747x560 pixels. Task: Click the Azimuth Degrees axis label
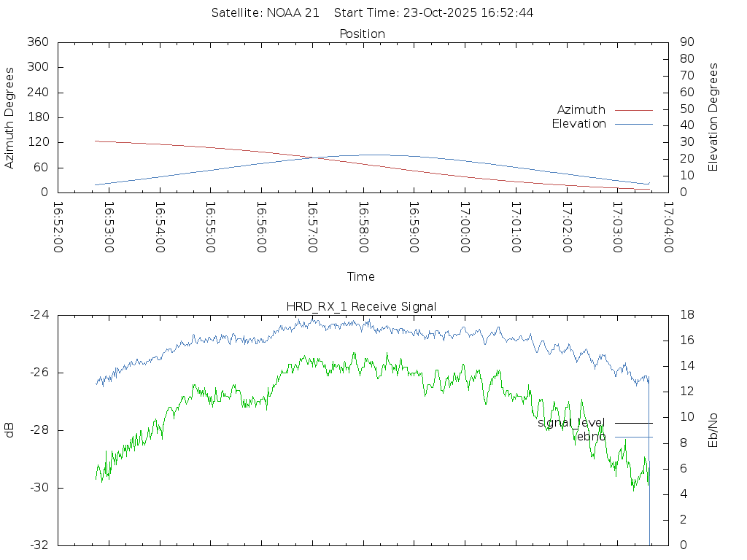(10, 117)
